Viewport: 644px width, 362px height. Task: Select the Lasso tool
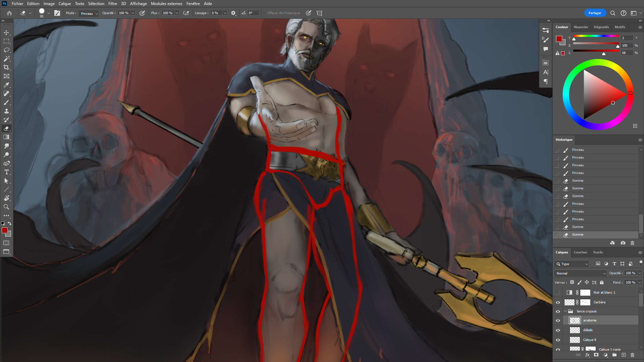coord(6,50)
